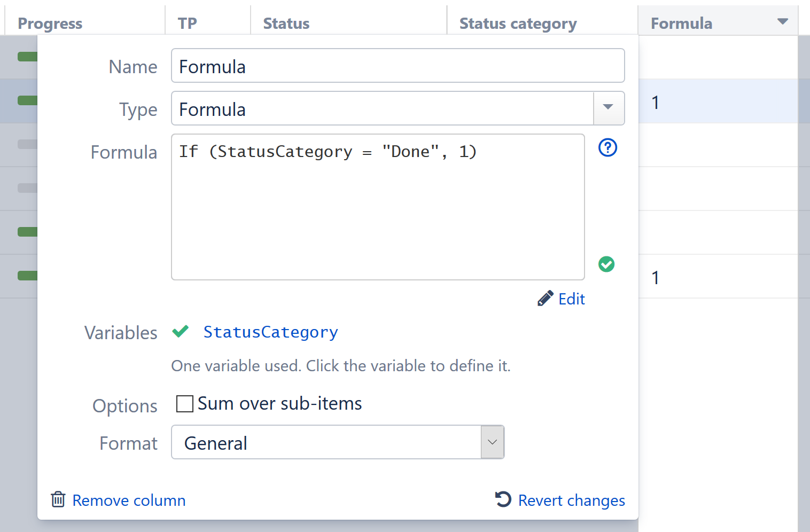The width and height of the screenshot is (810, 532).
Task: Click the Edit link below the formula box
Action: click(x=572, y=299)
